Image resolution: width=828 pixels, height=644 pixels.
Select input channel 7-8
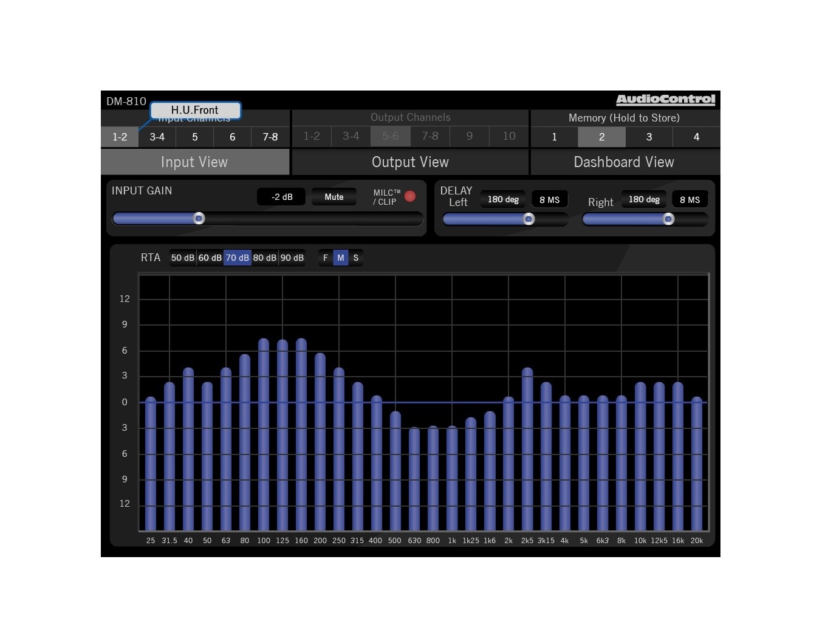click(x=270, y=137)
